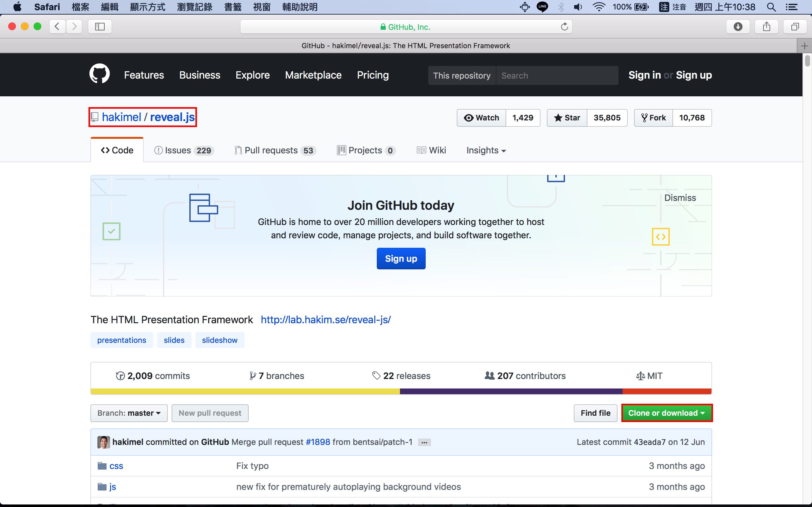Click the Fork icon on the repository
Image resolution: width=812 pixels, height=507 pixels.
[644, 118]
